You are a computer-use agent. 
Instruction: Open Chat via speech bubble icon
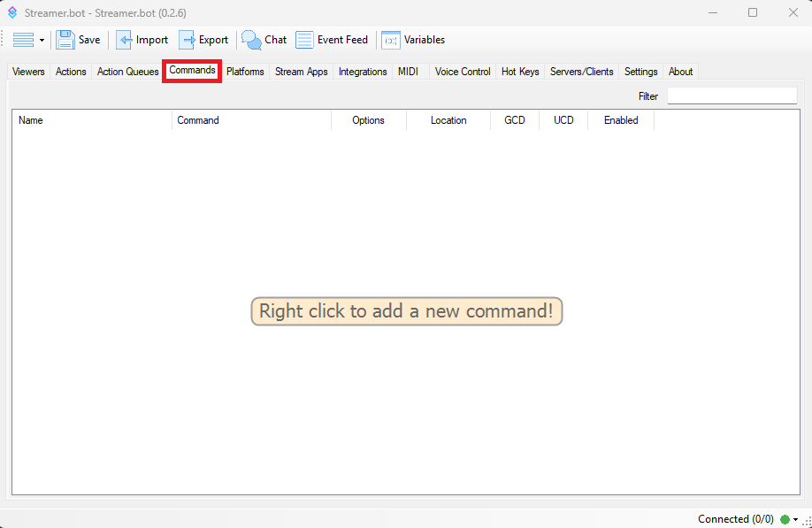coord(252,40)
